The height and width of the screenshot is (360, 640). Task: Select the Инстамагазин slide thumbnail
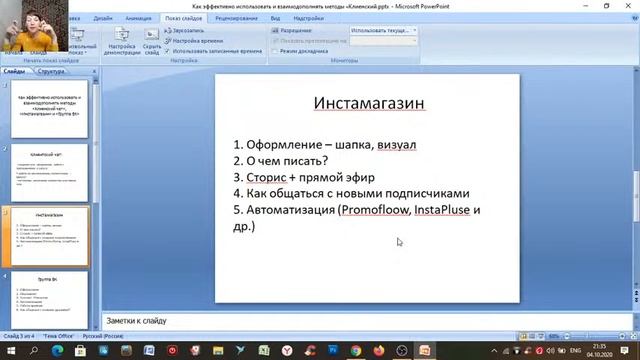click(x=49, y=236)
